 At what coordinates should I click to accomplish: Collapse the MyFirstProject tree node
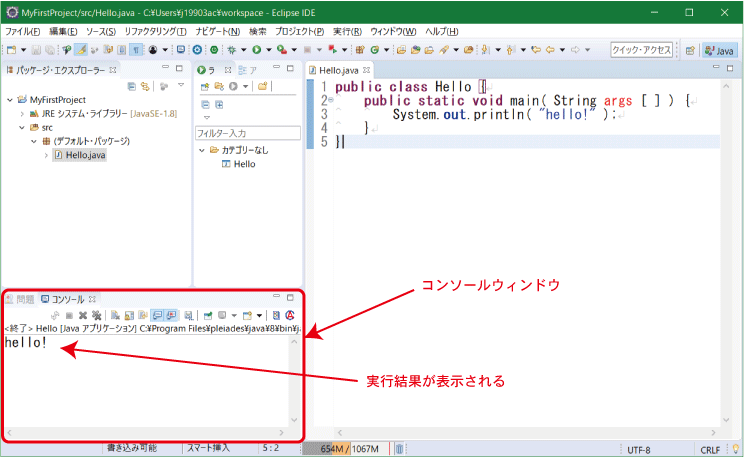coord(10,100)
